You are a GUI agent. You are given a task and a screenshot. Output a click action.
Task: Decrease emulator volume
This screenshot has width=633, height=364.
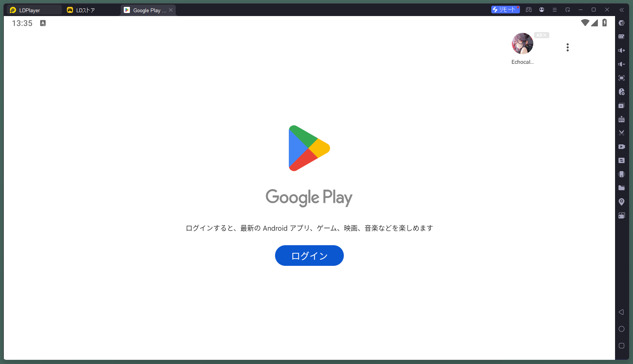(622, 64)
